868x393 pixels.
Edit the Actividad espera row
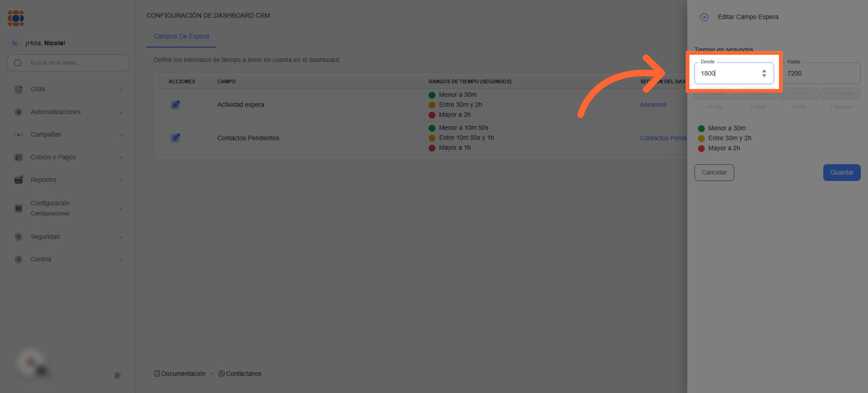click(x=175, y=105)
